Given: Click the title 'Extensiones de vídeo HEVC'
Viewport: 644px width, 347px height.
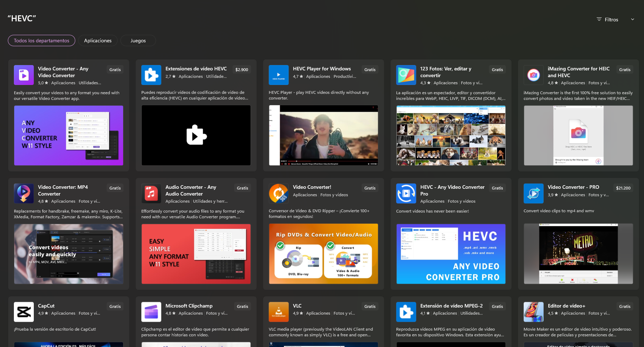Looking at the screenshot, I should click(196, 69).
